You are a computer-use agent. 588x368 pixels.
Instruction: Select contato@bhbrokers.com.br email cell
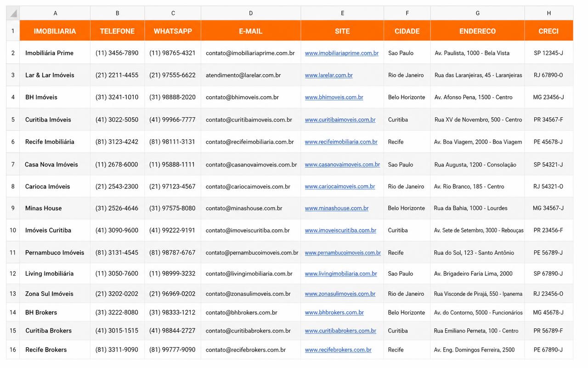[251, 312]
